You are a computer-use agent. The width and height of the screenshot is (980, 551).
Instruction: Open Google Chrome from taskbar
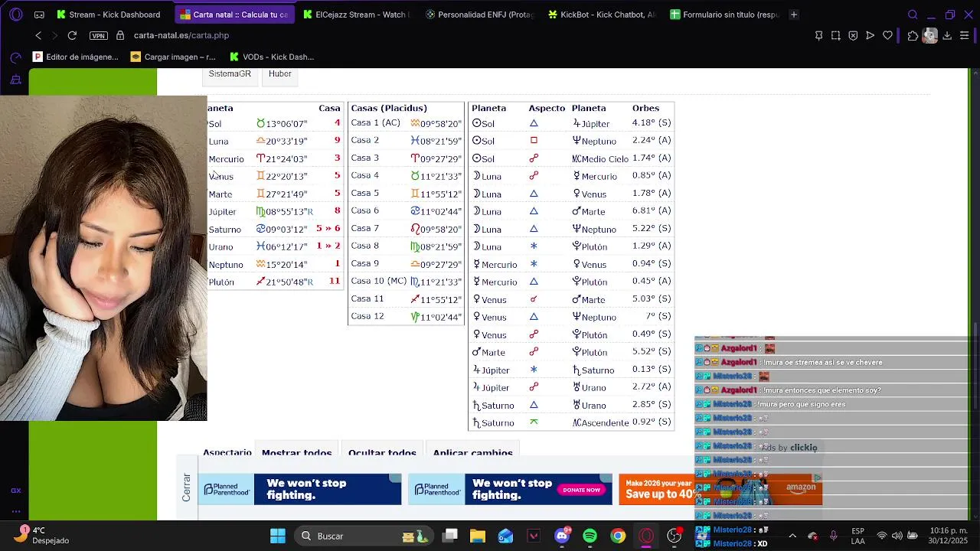point(618,536)
